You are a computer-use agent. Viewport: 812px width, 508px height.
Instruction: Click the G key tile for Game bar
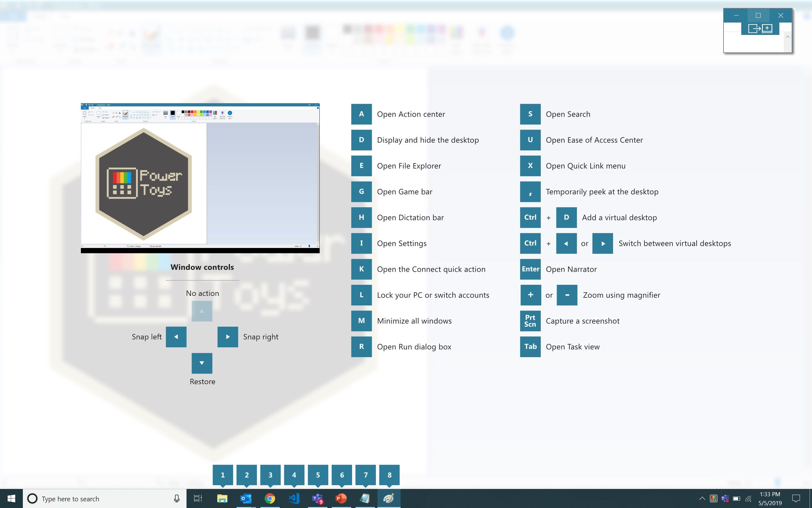[x=361, y=191]
